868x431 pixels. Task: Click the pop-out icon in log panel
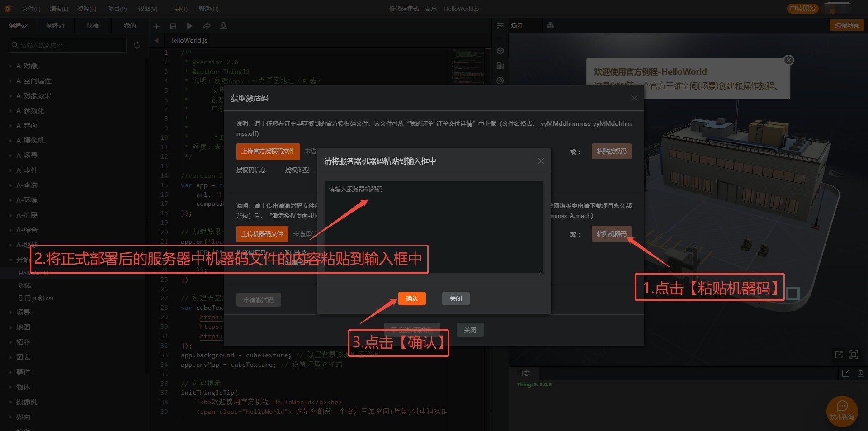tap(845, 373)
